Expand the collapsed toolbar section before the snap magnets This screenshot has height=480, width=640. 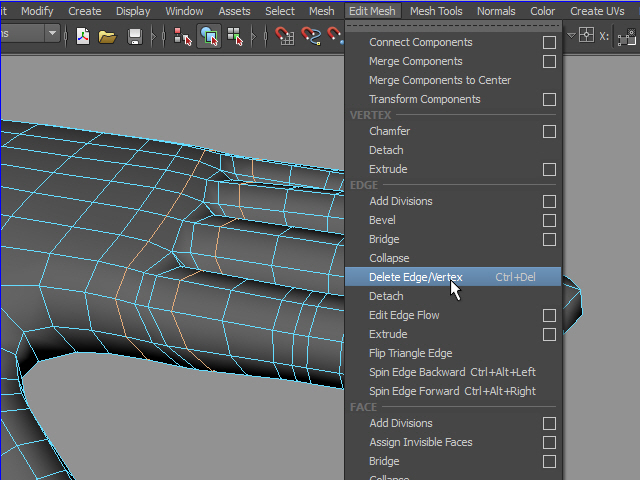point(253,37)
